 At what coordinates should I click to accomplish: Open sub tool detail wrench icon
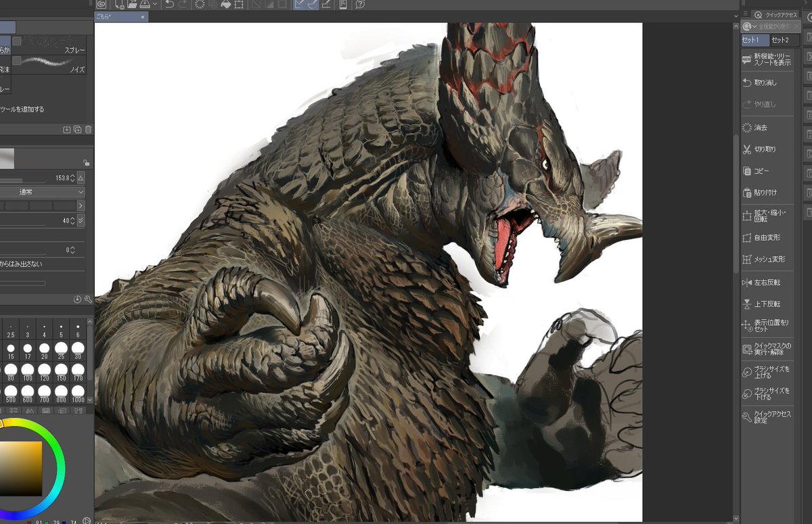click(x=88, y=299)
